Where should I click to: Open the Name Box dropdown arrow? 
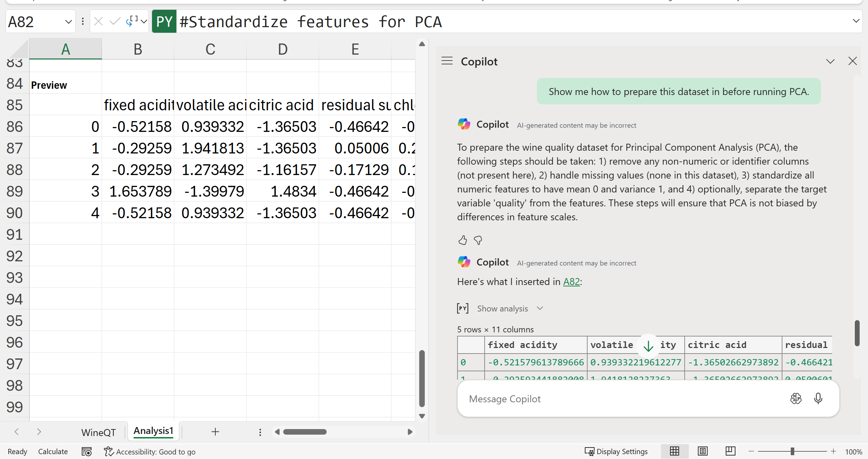click(68, 22)
